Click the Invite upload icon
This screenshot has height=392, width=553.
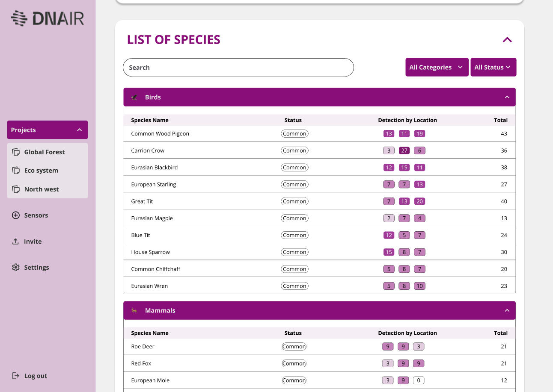16,242
